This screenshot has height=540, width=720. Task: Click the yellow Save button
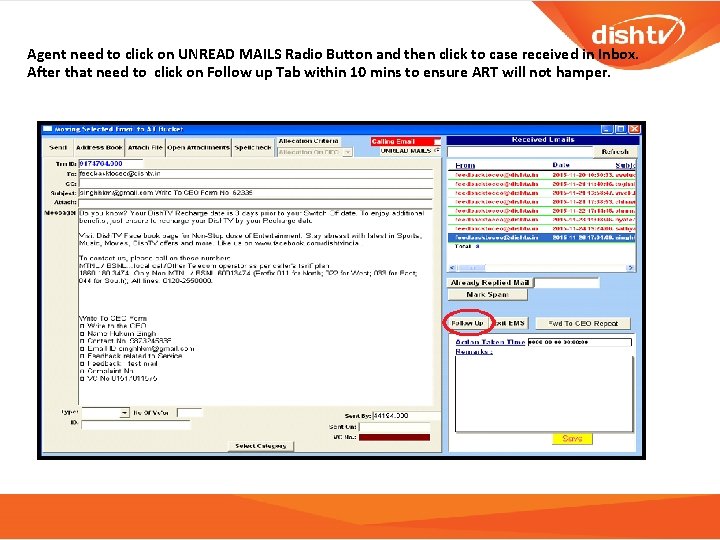(x=572, y=439)
